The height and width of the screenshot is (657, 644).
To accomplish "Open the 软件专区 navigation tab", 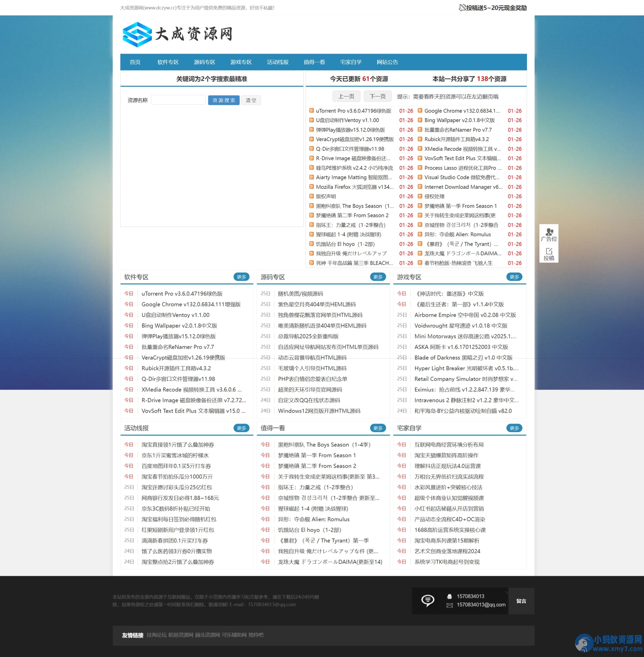I will (x=168, y=62).
